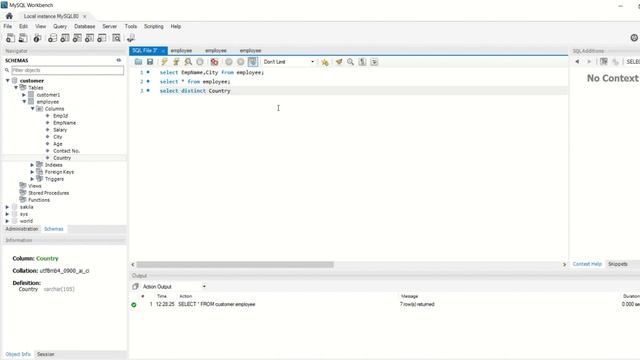Image resolution: width=640 pixels, height=360 pixels.
Task: Select the EmpName column in tree
Action: [64, 123]
